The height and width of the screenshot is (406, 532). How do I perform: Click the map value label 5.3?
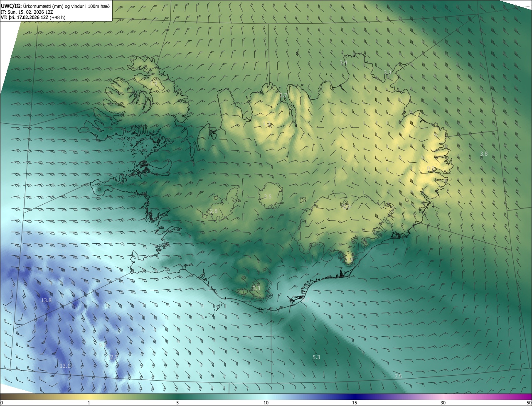pyautogui.click(x=316, y=357)
